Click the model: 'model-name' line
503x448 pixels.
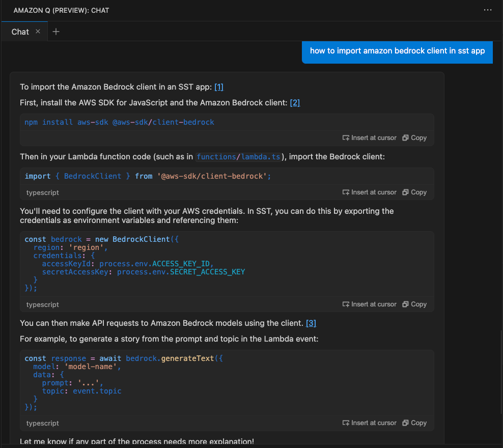tap(77, 367)
